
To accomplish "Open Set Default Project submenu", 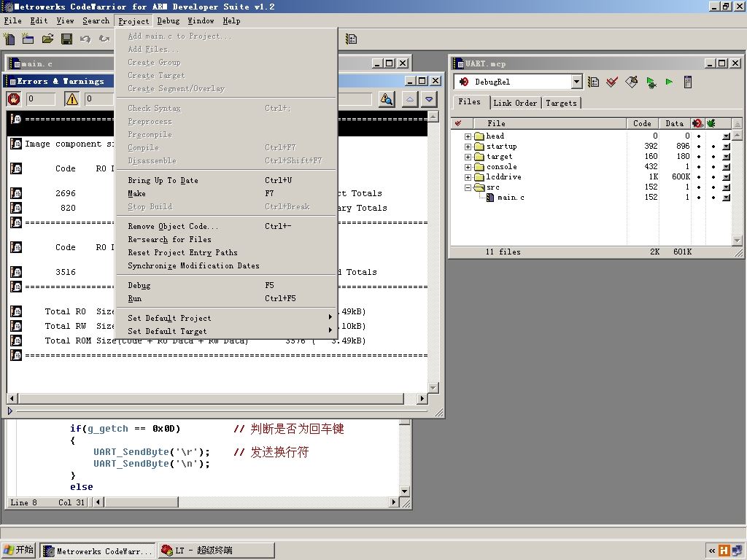I will (227, 318).
